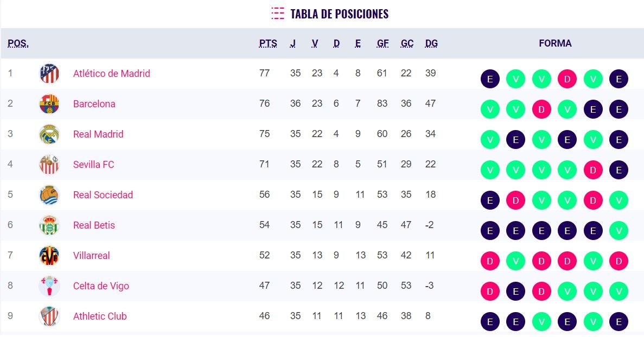Click Barcelona's points value of 76
This screenshot has width=644, height=337.
pyautogui.click(x=265, y=103)
